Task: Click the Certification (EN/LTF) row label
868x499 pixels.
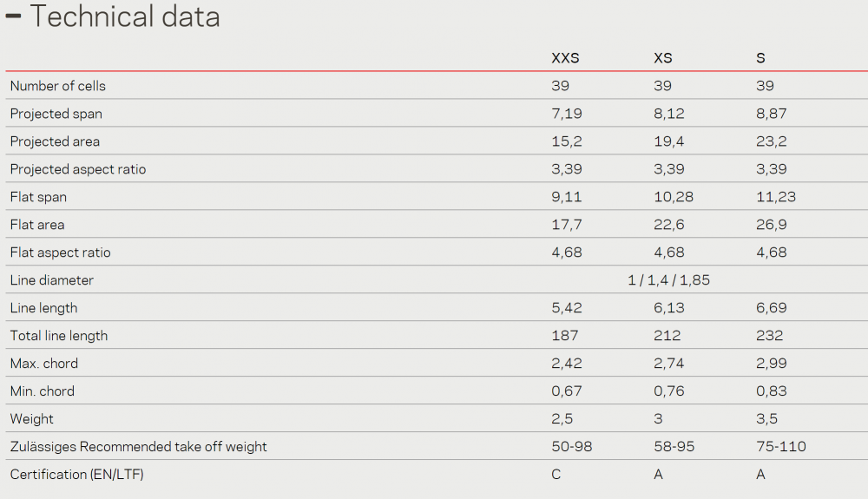Action: point(77,474)
